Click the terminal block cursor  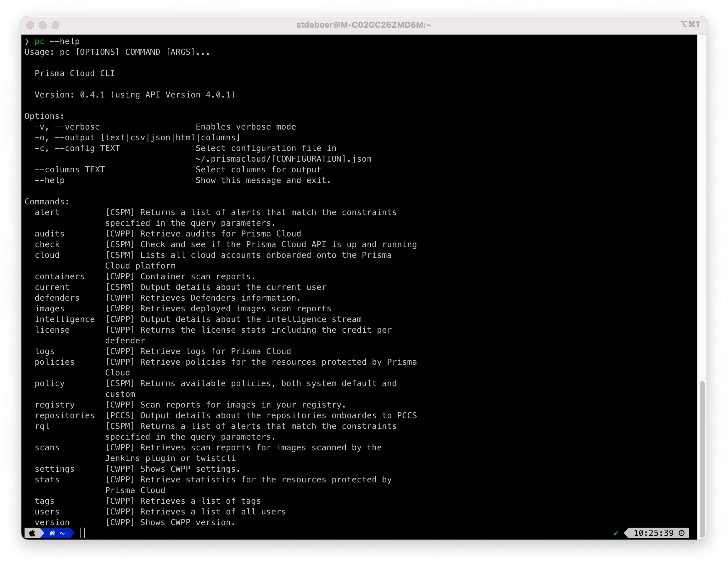point(83,533)
